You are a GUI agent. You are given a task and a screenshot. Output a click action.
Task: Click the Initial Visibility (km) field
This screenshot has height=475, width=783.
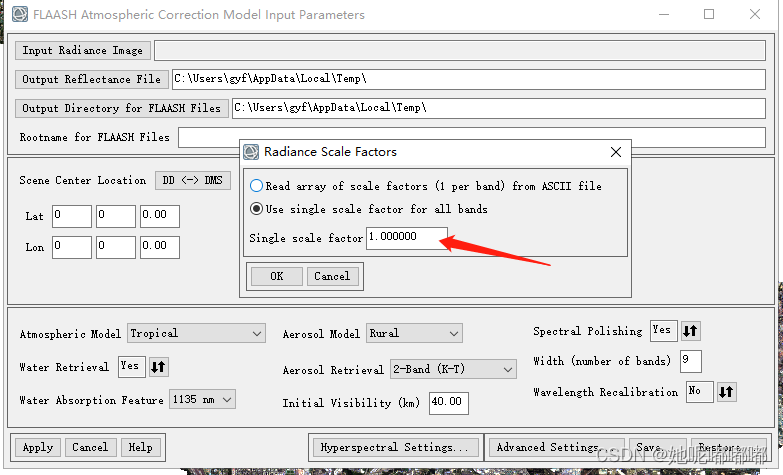coord(448,403)
